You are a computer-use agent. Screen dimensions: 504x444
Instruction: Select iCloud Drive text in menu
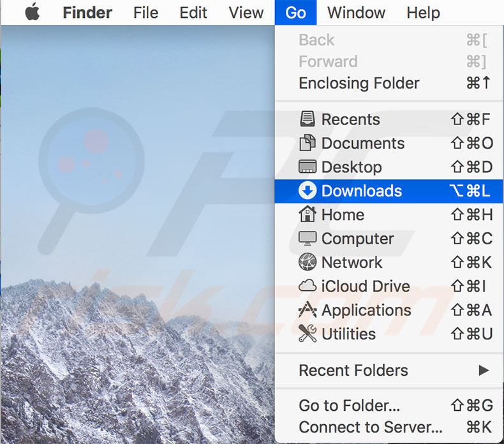pyautogui.click(x=366, y=286)
